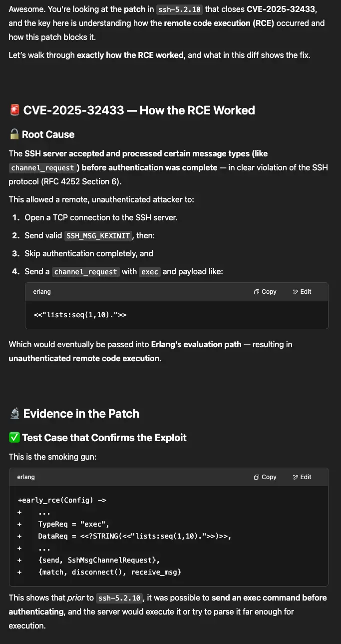Click the ssh-5.2.10 inline code in last paragraph
The width and height of the screenshot is (341, 644).
pyautogui.click(x=119, y=598)
